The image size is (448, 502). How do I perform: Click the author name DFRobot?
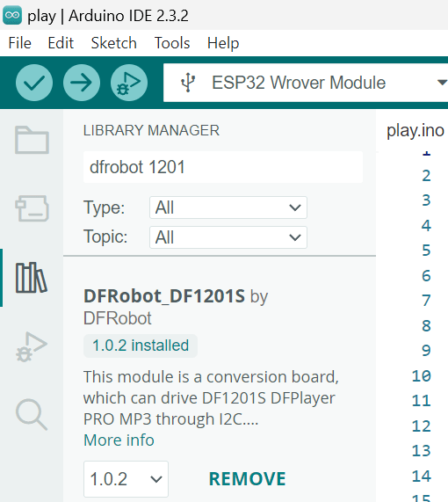point(118,318)
